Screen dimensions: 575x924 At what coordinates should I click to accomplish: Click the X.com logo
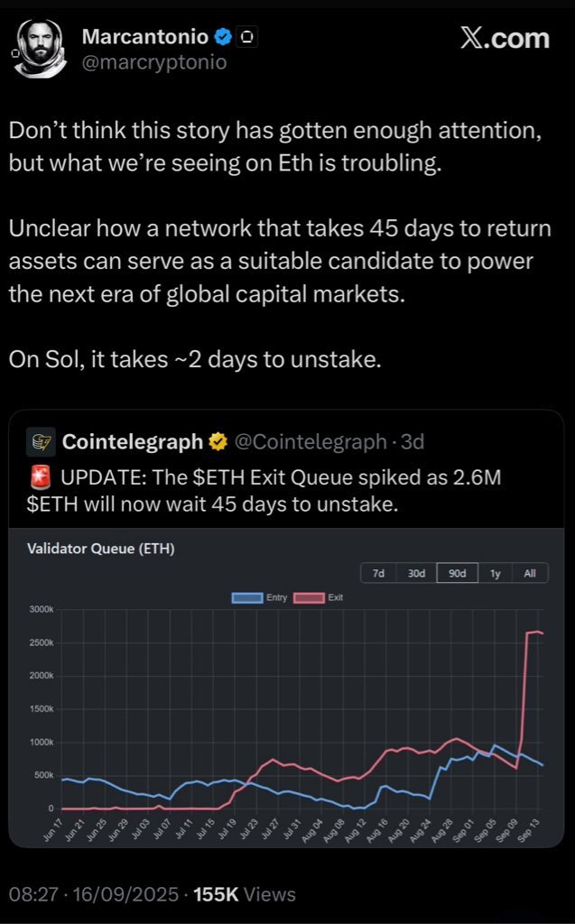click(504, 38)
